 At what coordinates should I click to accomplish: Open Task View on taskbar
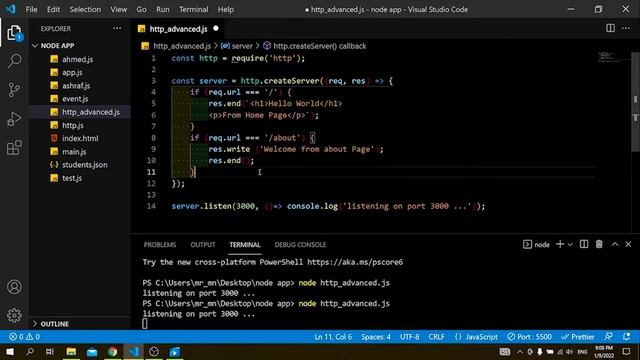pyautogui.click(x=50, y=351)
